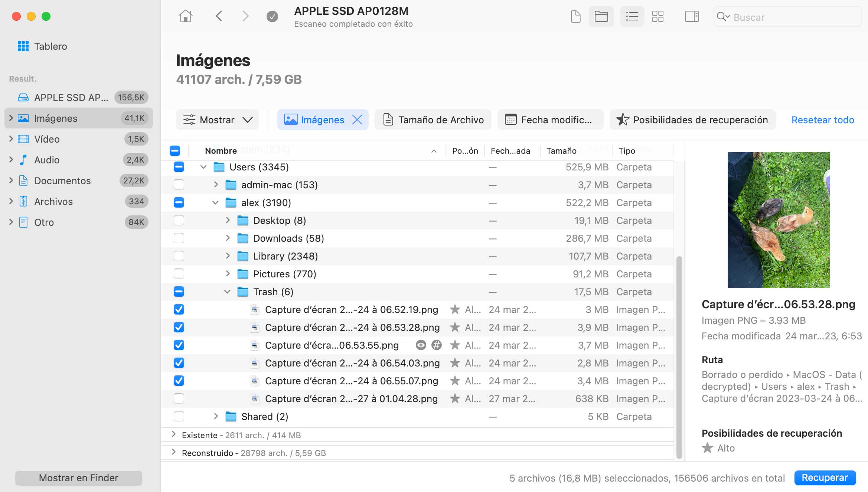Click the Archivos category zip icon
868x492 pixels.
[23, 201]
